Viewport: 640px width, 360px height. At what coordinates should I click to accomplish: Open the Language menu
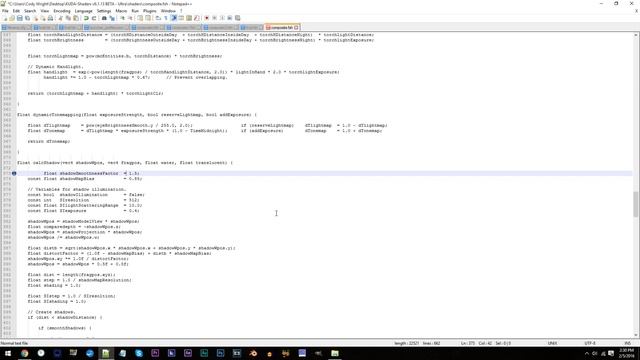tap(84, 11)
